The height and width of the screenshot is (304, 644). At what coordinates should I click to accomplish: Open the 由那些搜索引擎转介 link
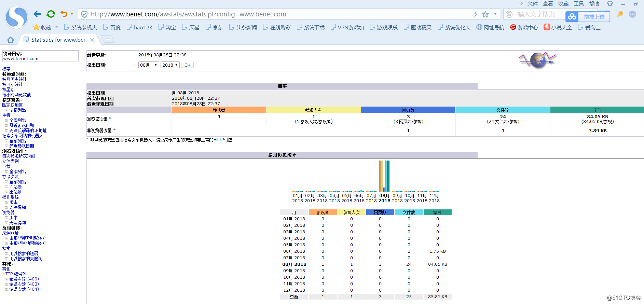(28, 238)
